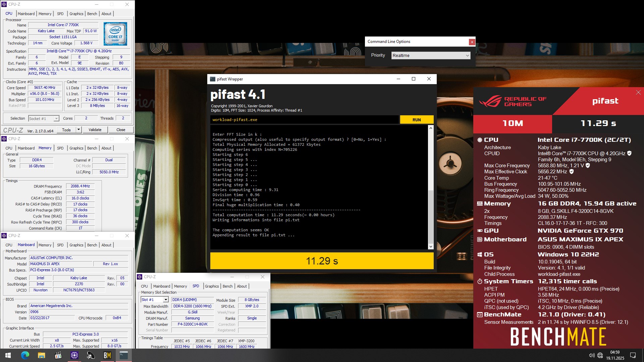Click the volume icon in system tray
The width and height of the screenshot is (644, 362).
pyautogui.click(x=591, y=355)
